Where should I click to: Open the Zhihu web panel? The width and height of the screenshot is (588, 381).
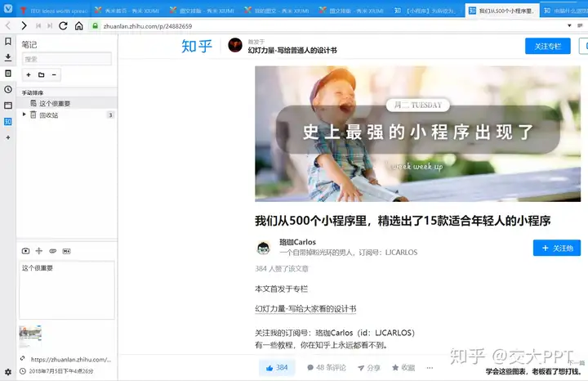click(x=8, y=122)
